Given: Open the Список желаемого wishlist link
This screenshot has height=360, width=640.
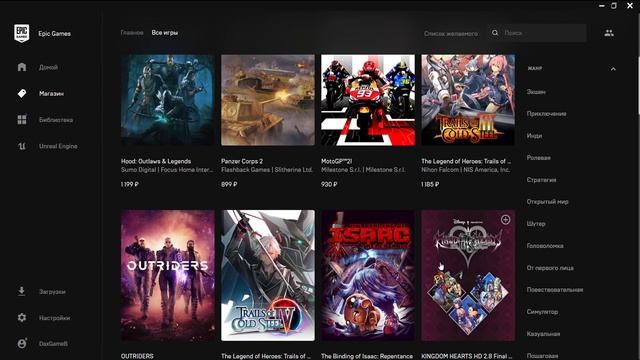Looking at the screenshot, I should [x=451, y=33].
